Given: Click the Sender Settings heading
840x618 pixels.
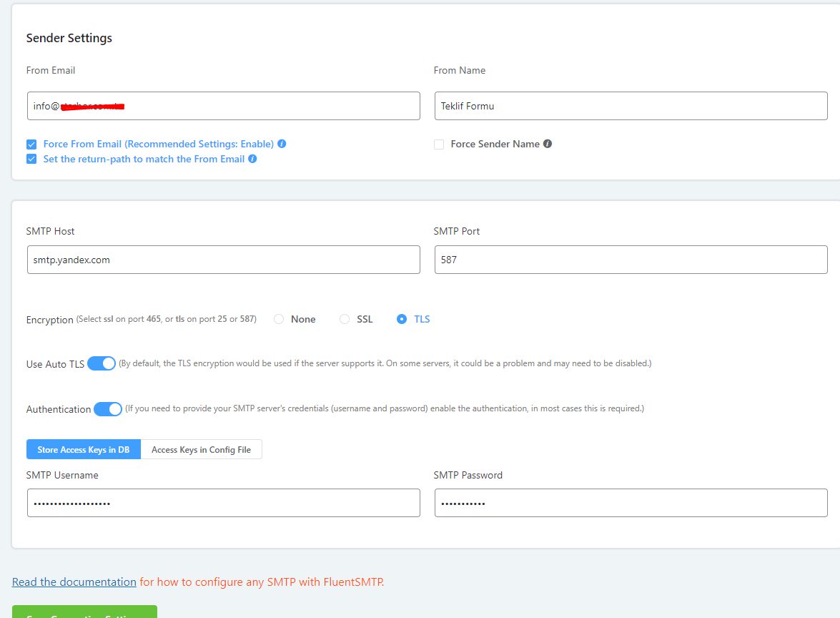Looking at the screenshot, I should pyautogui.click(x=69, y=38).
